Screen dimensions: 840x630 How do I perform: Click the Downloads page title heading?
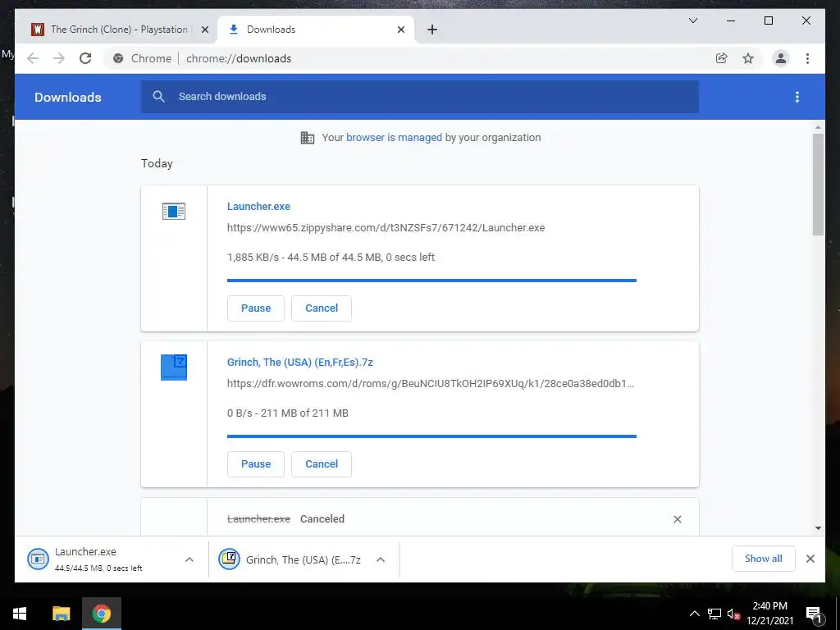point(68,97)
